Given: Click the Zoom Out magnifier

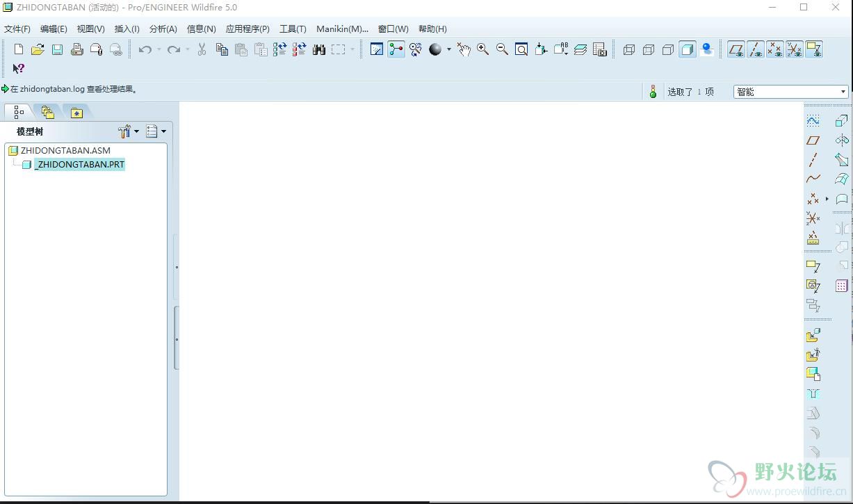Looking at the screenshot, I should (502, 49).
